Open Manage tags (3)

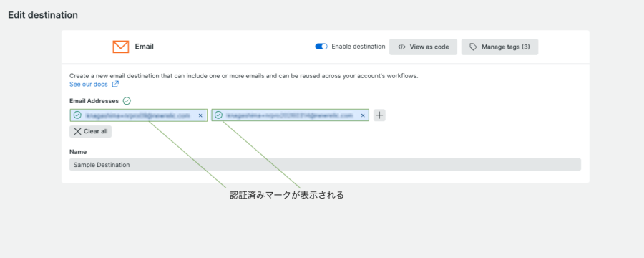click(500, 47)
